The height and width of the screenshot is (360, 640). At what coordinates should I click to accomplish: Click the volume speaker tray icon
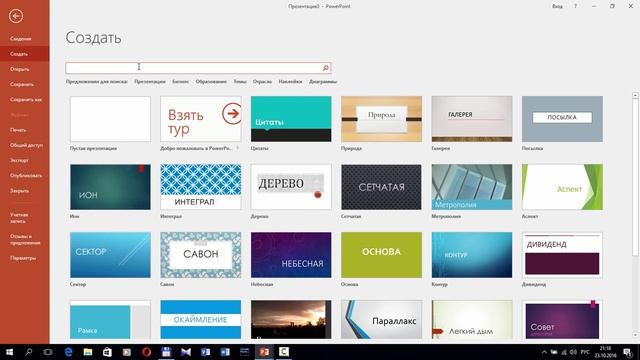click(573, 352)
